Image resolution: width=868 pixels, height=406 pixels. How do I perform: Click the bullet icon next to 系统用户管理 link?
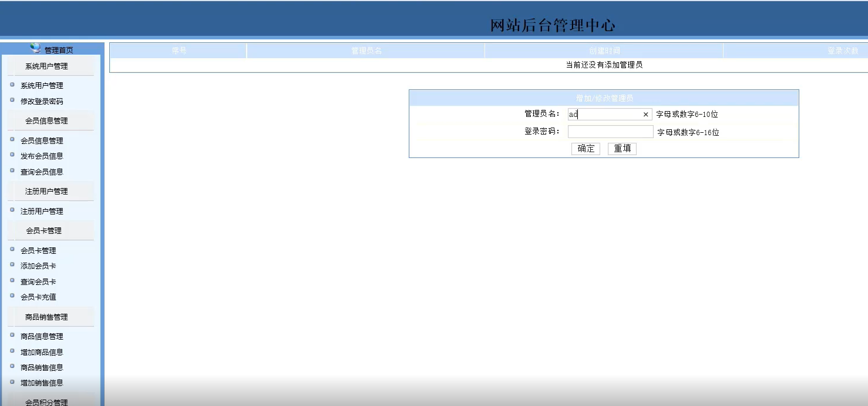[12, 85]
